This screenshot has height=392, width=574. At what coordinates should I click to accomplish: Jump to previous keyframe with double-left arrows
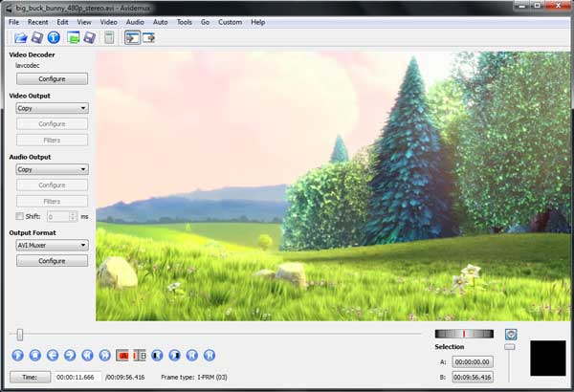click(x=87, y=355)
